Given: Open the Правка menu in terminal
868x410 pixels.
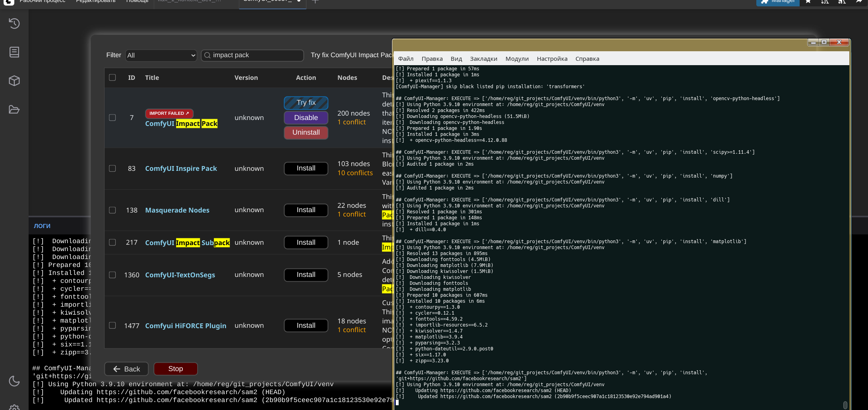Looking at the screenshot, I should pyautogui.click(x=432, y=59).
